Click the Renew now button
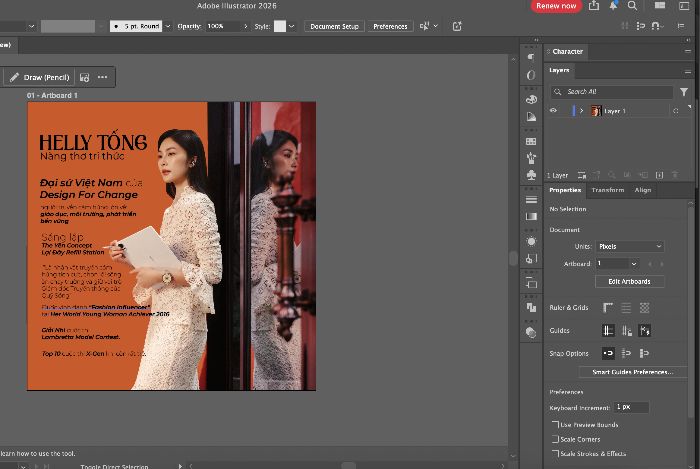700x469 pixels. click(x=556, y=6)
